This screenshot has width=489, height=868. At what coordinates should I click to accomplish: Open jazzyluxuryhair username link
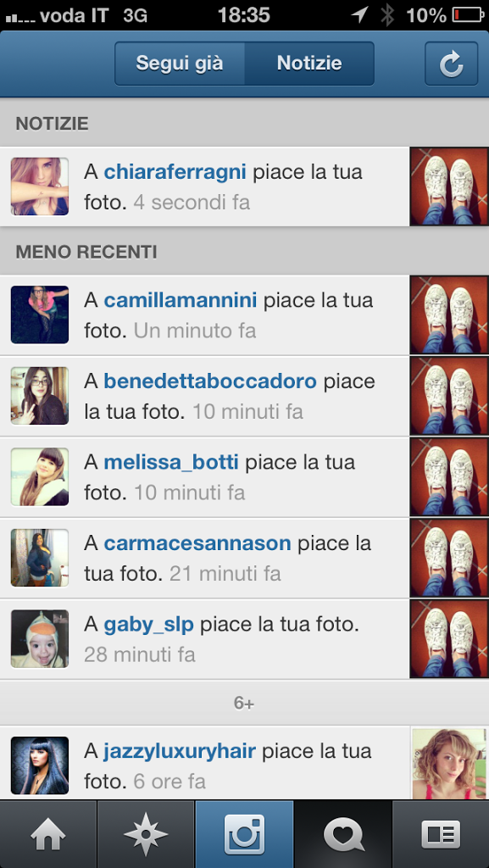[x=179, y=752]
